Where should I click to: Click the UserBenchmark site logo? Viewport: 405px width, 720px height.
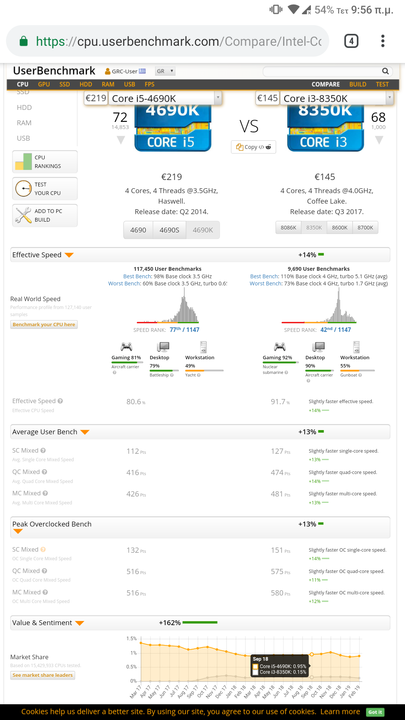pyautogui.click(x=54, y=71)
